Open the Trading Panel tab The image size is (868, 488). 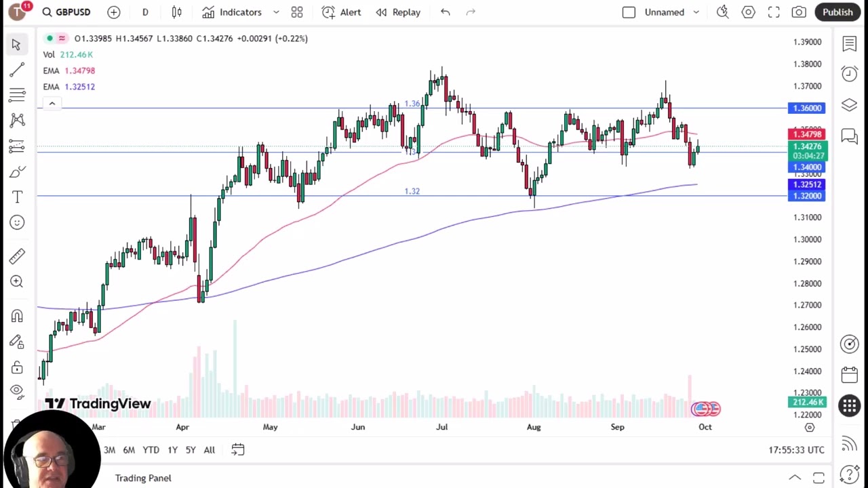(143, 478)
